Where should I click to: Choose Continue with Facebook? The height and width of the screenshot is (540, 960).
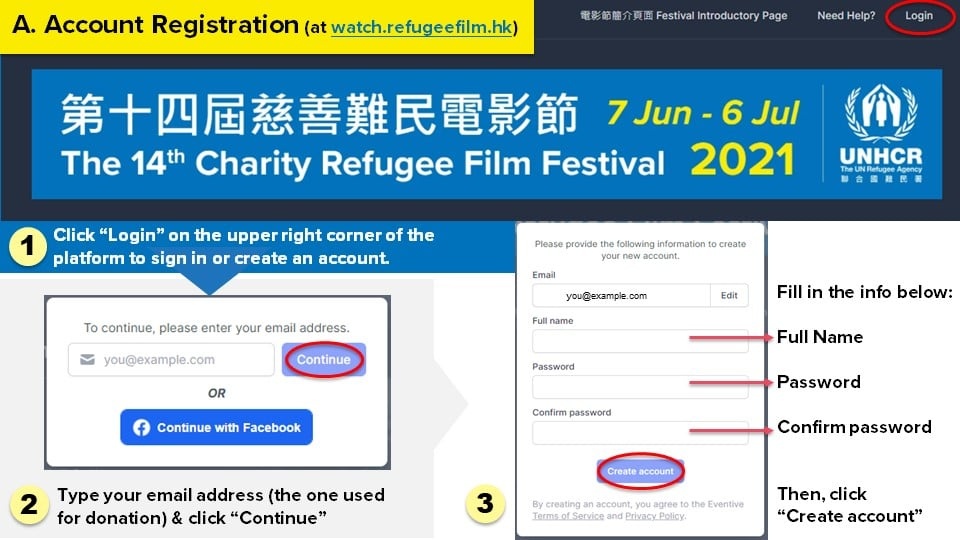tap(217, 427)
